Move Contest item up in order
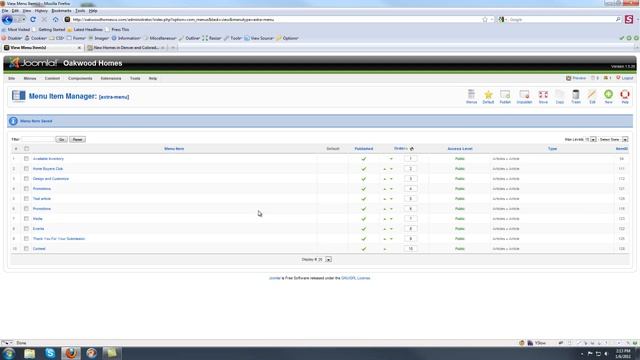Viewport: 640px width, 360px height. tap(384, 249)
